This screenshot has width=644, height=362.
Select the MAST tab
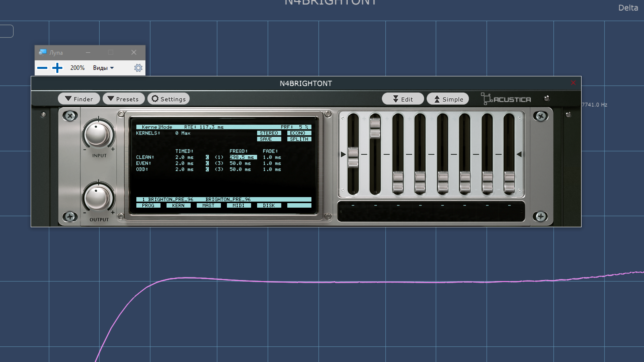209,205
